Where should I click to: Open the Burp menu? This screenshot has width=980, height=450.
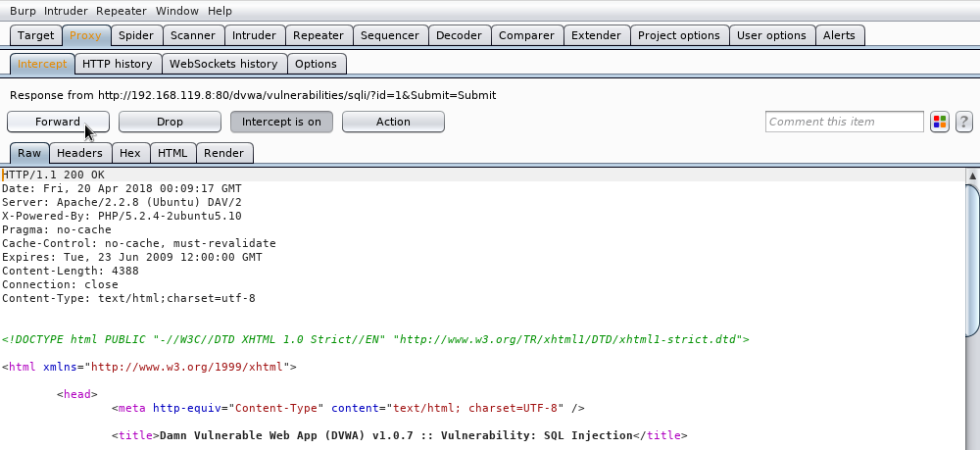pyautogui.click(x=23, y=11)
